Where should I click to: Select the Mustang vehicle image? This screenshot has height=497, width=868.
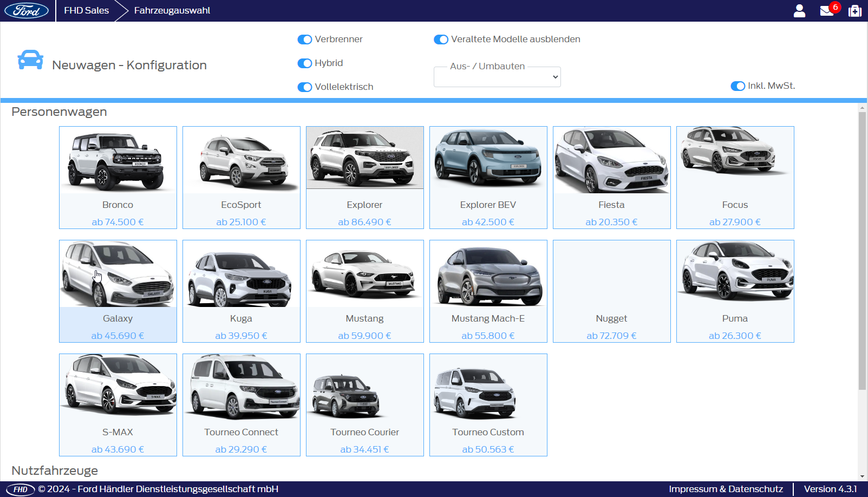365,274
